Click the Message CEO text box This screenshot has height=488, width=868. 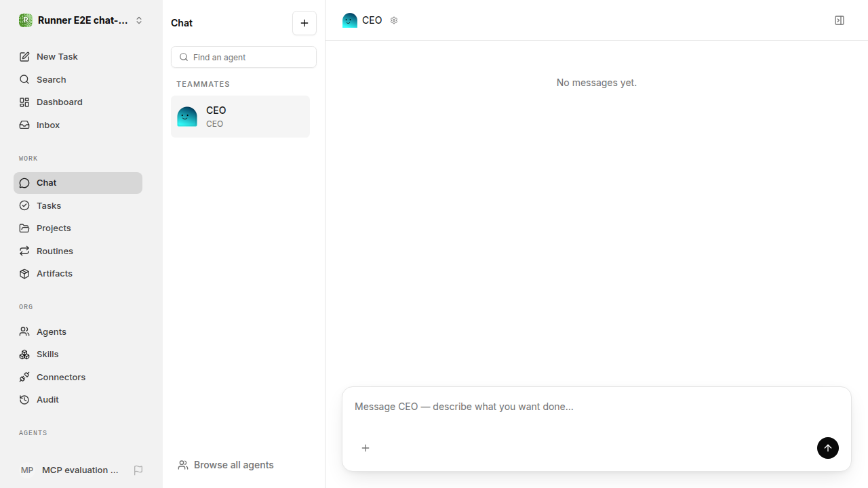pyautogui.click(x=597, y=407)
